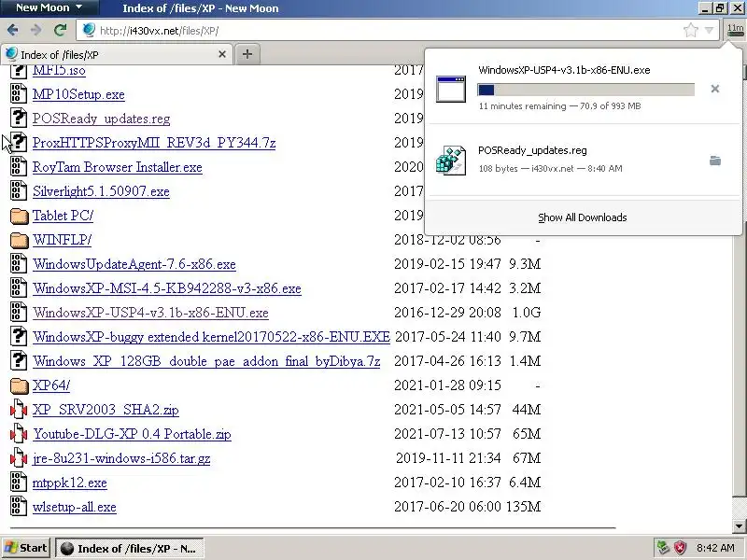Viewport: 747px width, 560px height.
Task: Open the WINFLP/ folder link
Action: tap(62, 240)
